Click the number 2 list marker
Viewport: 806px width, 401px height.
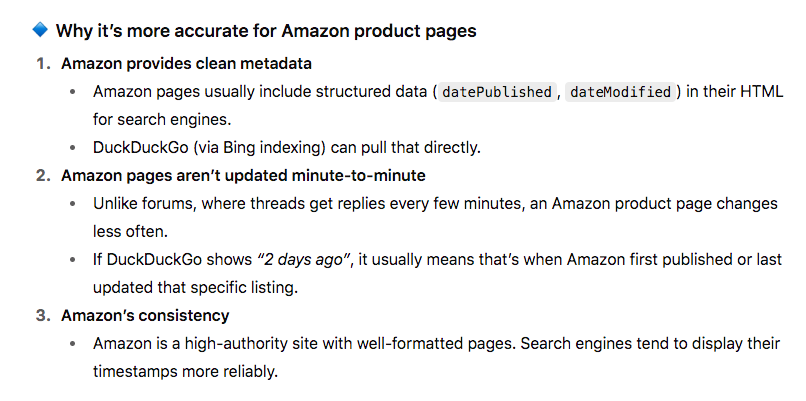(x=43, y=176)
